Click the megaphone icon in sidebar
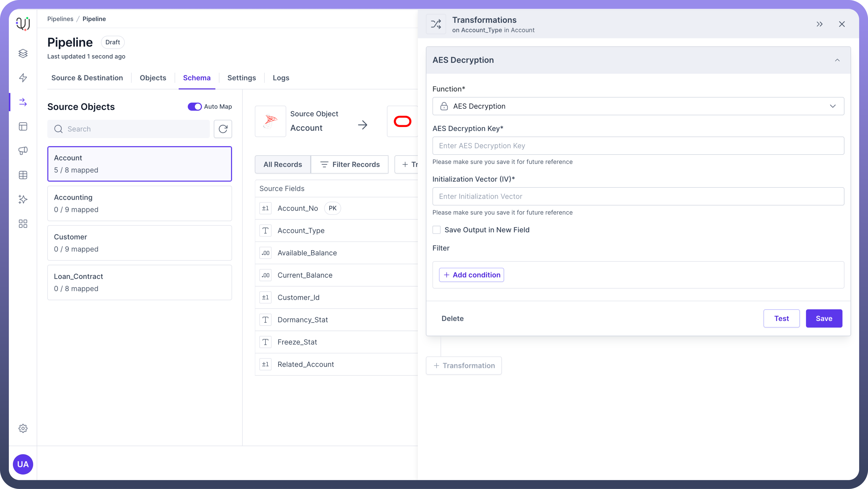Image resolution: width=868 pixels, height=489 pixels. (x=23, y=151)
